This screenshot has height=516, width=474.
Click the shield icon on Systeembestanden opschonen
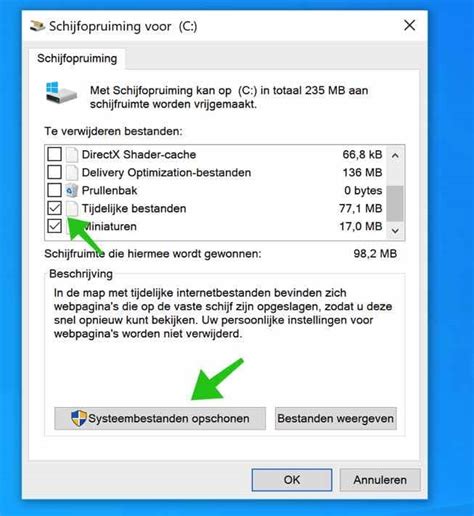[x=79, y=418]
